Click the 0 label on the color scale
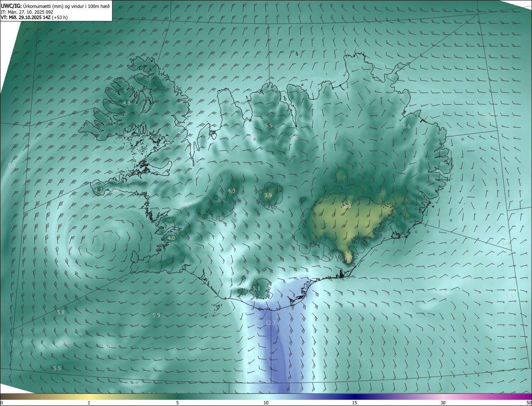Image resolution: width=532 pixels, height=406 pixels. (2, 403)
